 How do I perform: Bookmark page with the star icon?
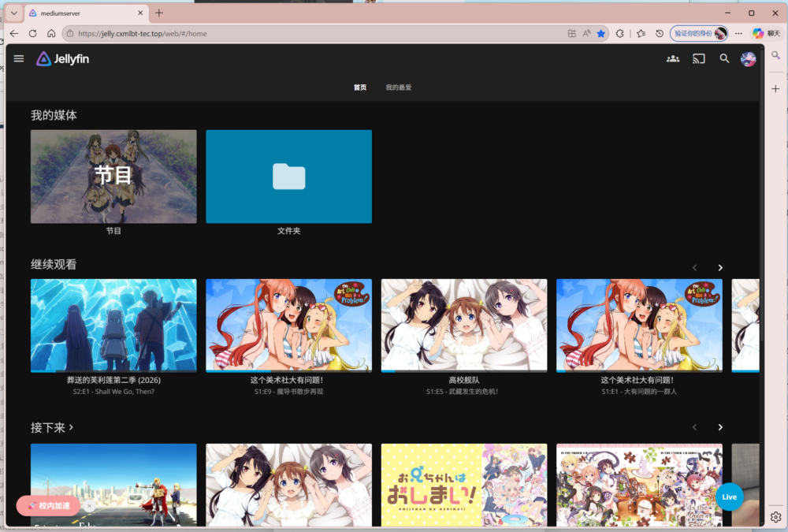(601, 34)
